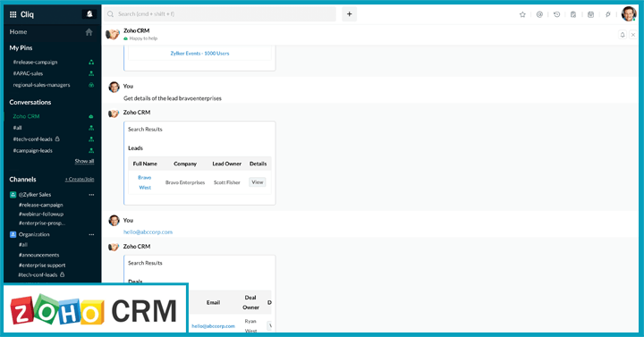Click Scott Fisher lead owner cell
644x337 pixels.
point(226,182)
